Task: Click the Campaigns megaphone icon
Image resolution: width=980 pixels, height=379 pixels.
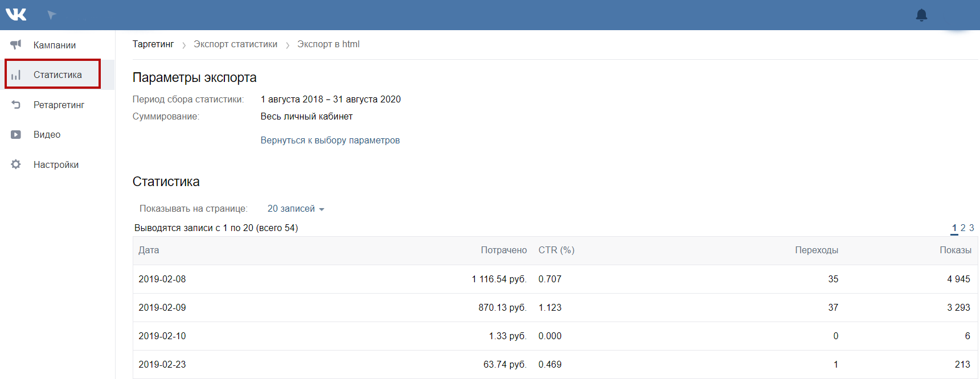Action: click(16, 45)
